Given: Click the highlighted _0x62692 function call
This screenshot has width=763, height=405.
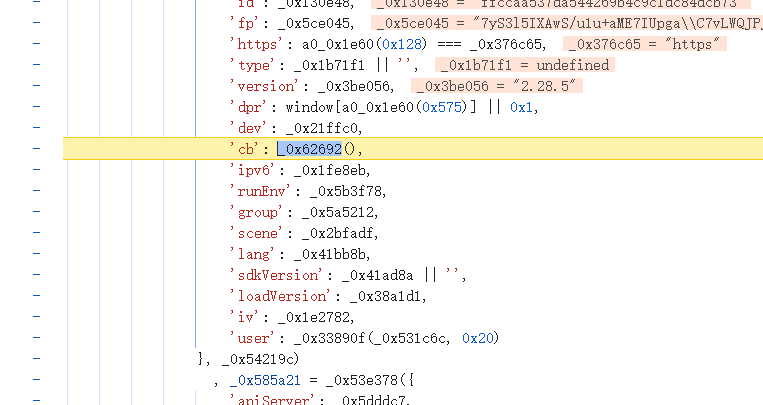Looking at the screenshot, I should coord(309,149).
